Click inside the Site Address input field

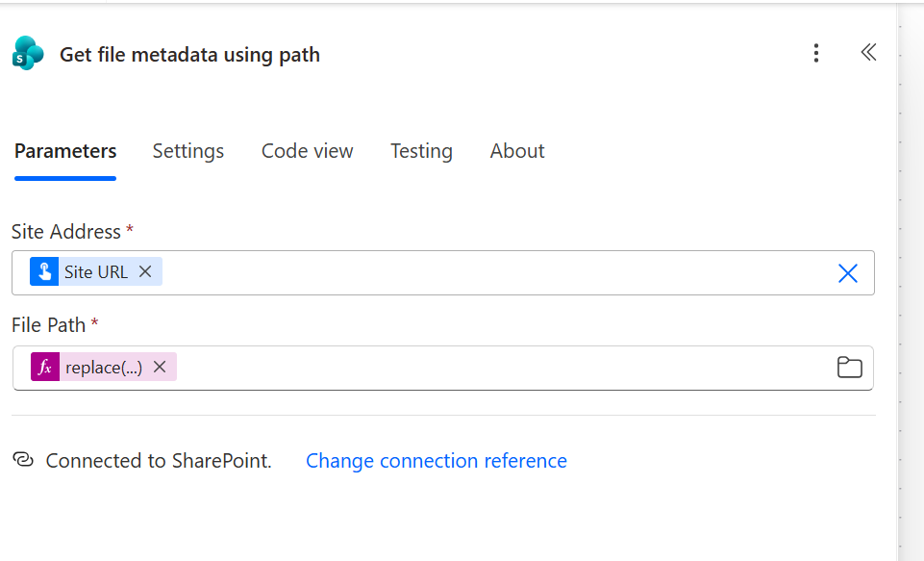pos(443,273)
